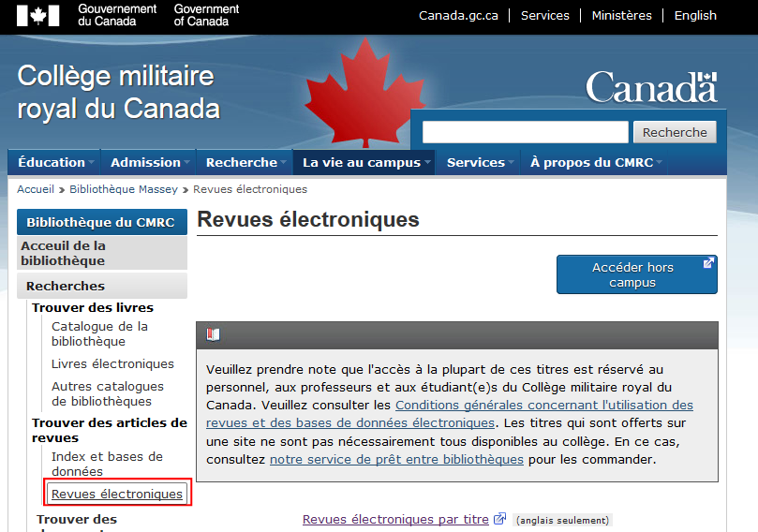Click Gouvernement du Canada text

click(117, 15)
